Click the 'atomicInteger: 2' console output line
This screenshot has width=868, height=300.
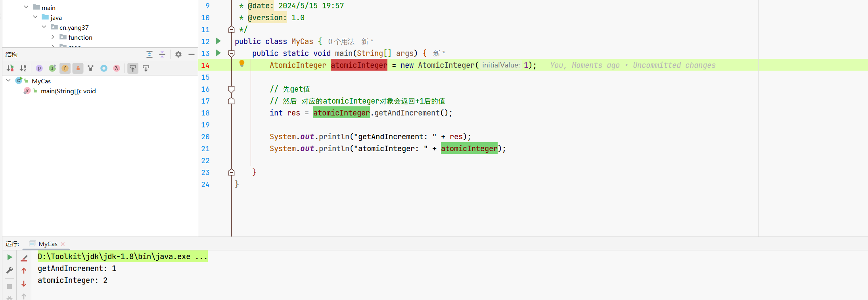(x=73, y=281)
